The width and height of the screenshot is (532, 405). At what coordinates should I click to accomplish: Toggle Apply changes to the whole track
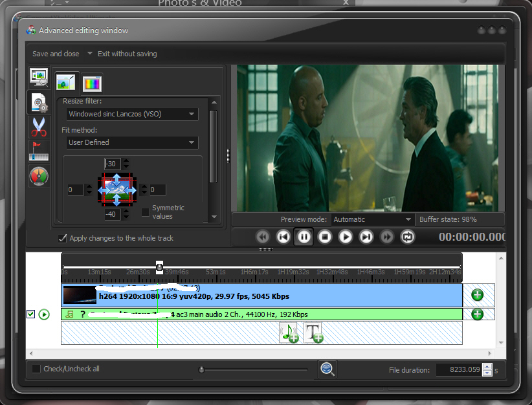(62, 238)
